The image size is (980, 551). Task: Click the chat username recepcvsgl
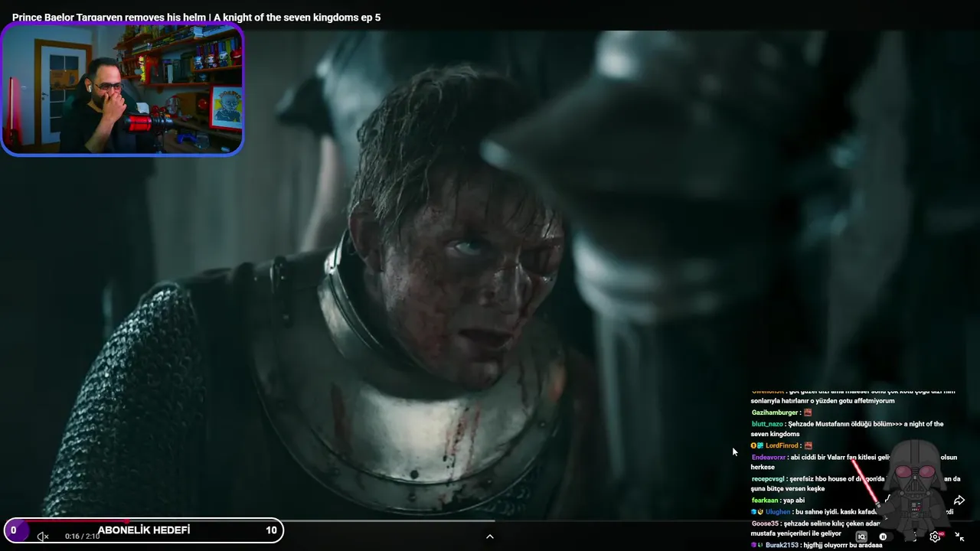point(768,479)
